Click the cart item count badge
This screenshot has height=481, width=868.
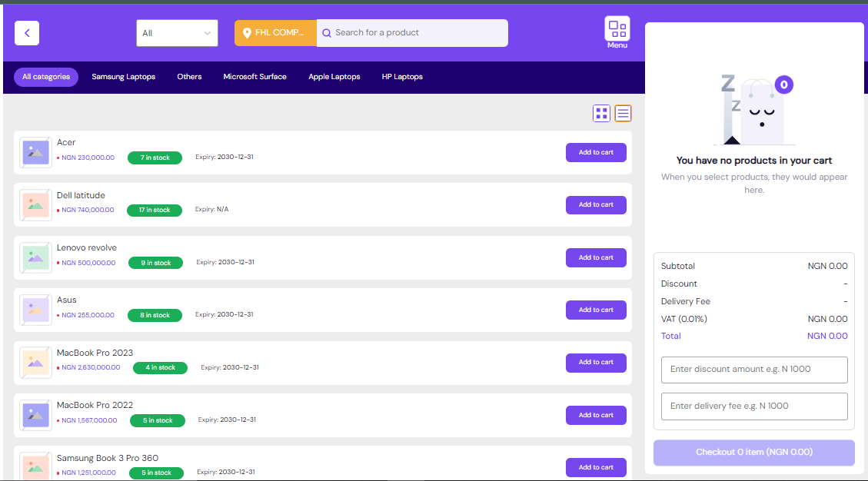tap(784, 85)
